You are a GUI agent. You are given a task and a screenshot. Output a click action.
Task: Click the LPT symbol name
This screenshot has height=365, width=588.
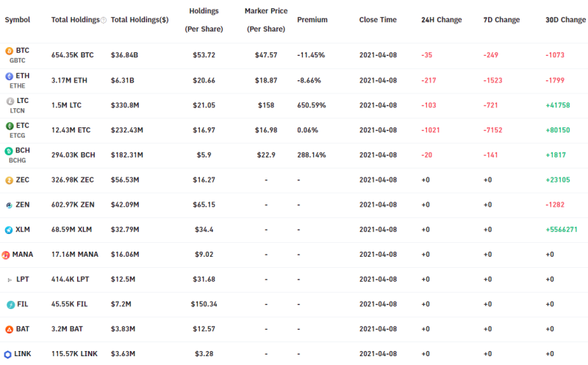click(x=23, y=280)
